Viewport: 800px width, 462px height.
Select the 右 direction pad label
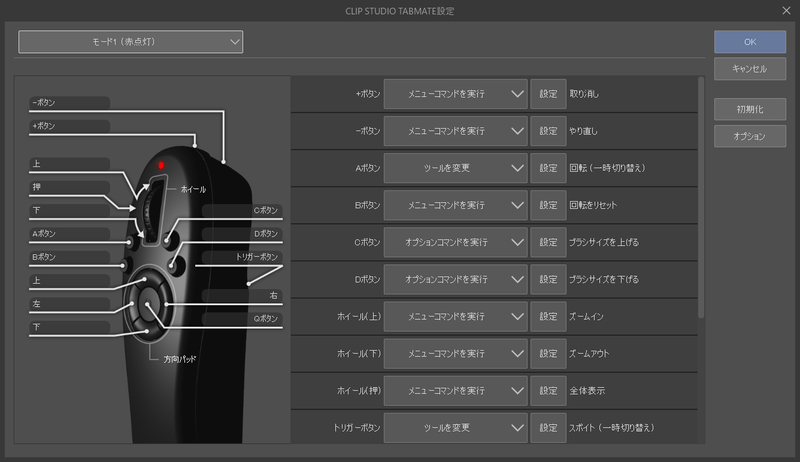tap(242, 295)
